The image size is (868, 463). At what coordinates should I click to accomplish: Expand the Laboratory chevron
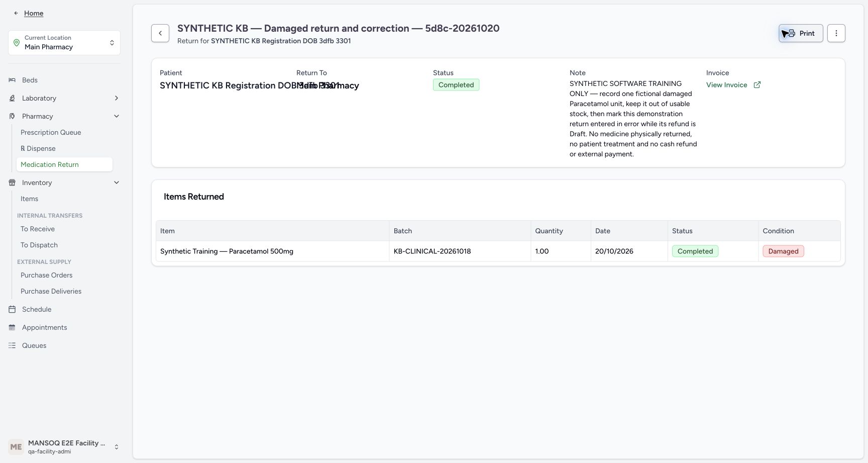coord(117,98)
